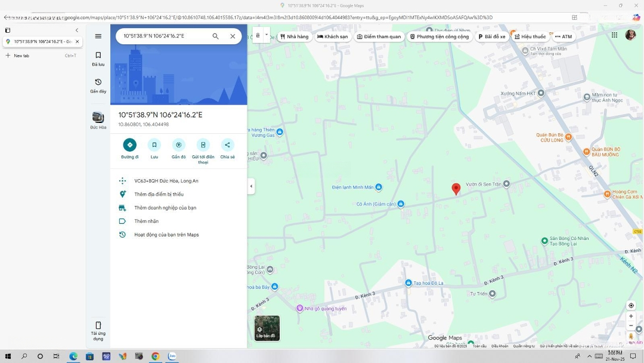Zoom out the map with minus button
This screenshot has width=644, height=363.
(631, 326)
